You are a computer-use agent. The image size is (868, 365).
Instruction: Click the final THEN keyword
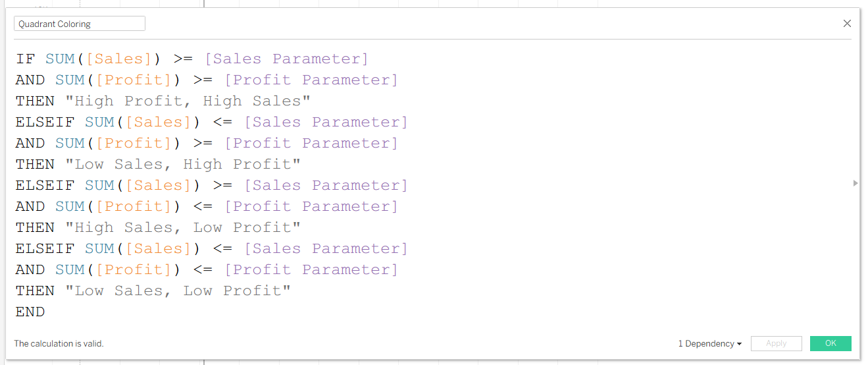(35, 291)
